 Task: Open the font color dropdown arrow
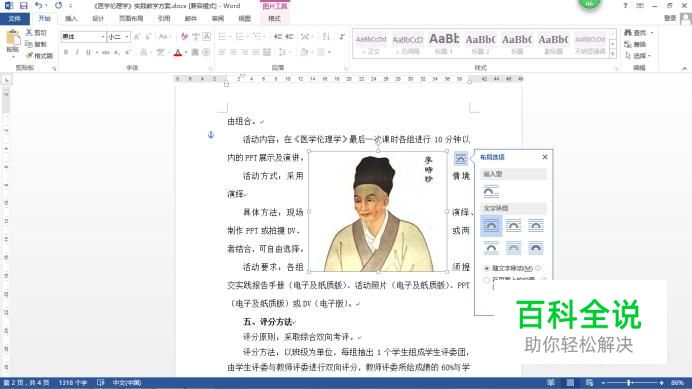click(186, 53)
